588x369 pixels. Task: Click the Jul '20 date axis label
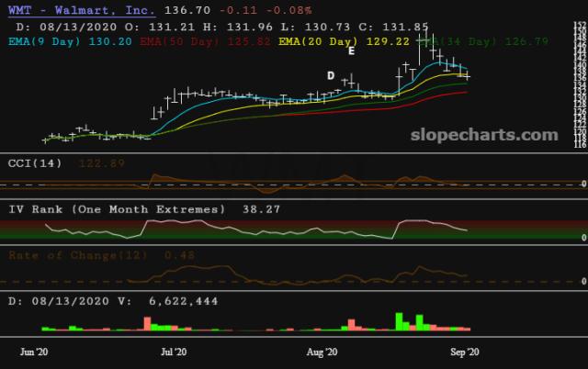tap(174, 352)
